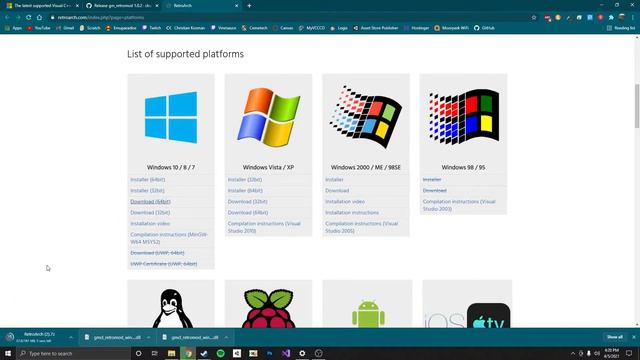Click Download (UWP, 64bit) link
This screenshot has height=360, width=640.
click(157, 253)
